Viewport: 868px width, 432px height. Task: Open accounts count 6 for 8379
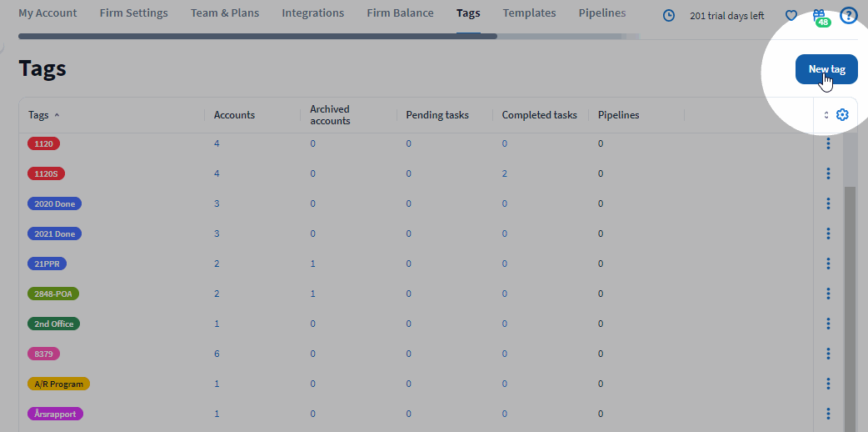click(x=217, y=354)
